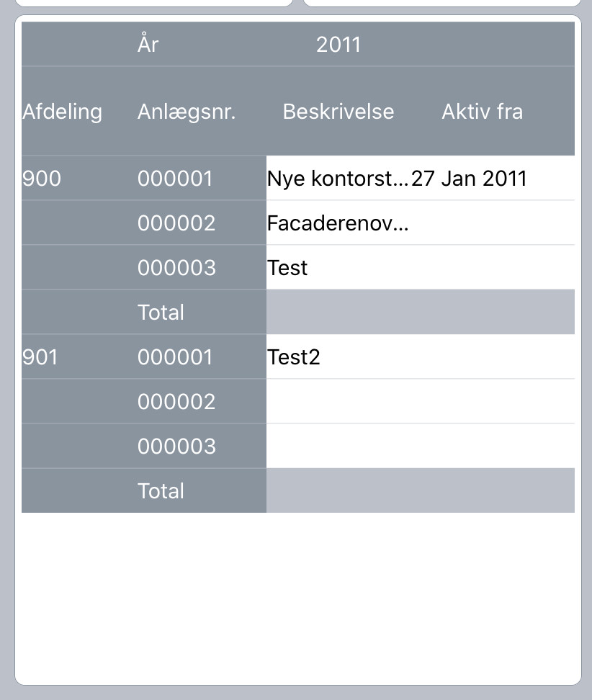Select department 900 row header
Image resolution: width=592 pixels, height=700 pixels.
(42, 179)
